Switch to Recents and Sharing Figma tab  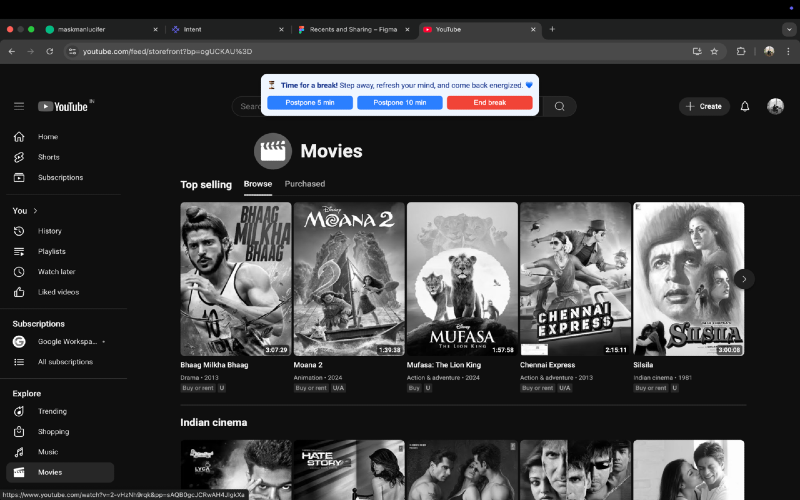pyautogui.click(x=354, y=30)
